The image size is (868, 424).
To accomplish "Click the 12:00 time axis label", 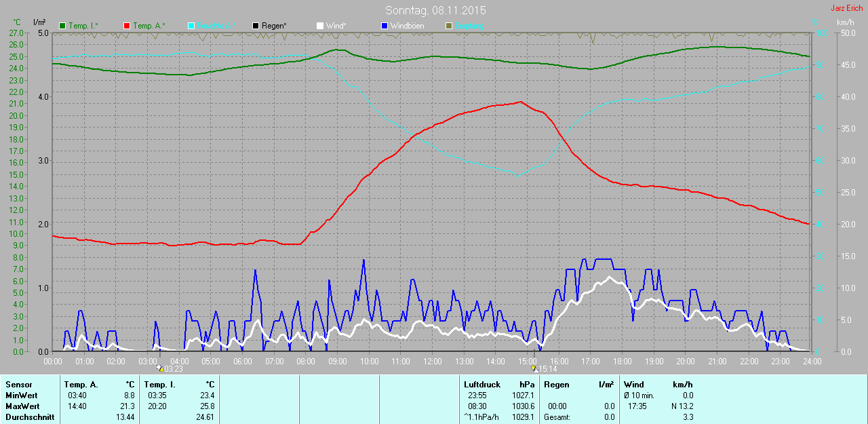I will click(x=432, y=361).
